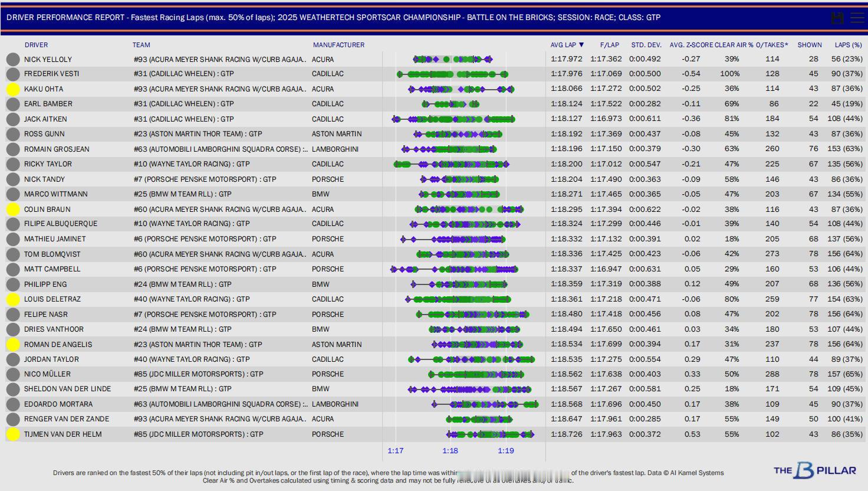Click the grey circle beside Philipp Eng
Screen dimensions: 868x491
(x=13, y=284)
